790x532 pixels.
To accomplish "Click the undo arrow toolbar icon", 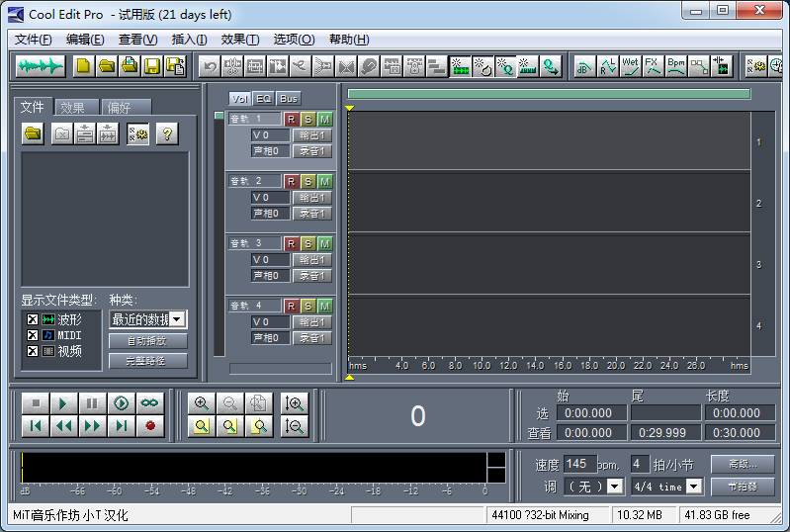I will pyautogui.click(x=210, y=66).
